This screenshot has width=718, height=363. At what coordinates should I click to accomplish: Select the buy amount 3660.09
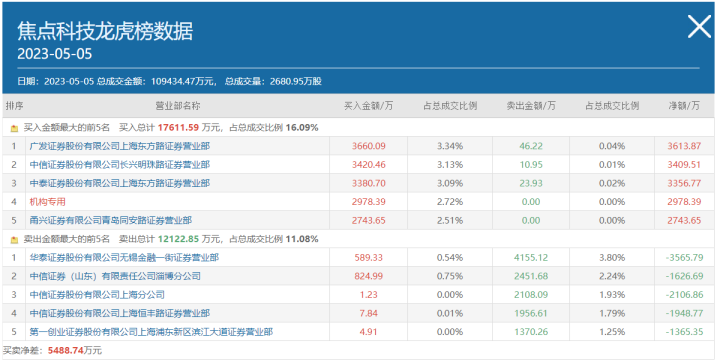click(369, 146)
